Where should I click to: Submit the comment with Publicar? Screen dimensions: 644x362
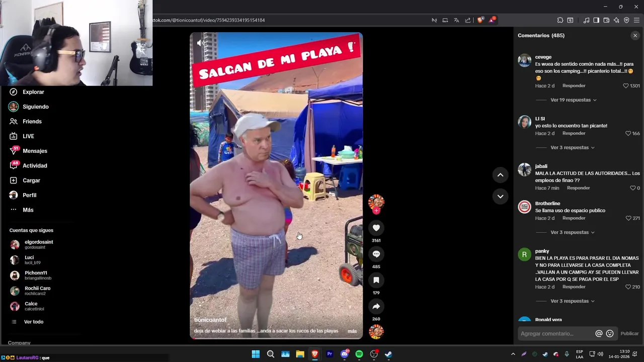coord(629,334)
